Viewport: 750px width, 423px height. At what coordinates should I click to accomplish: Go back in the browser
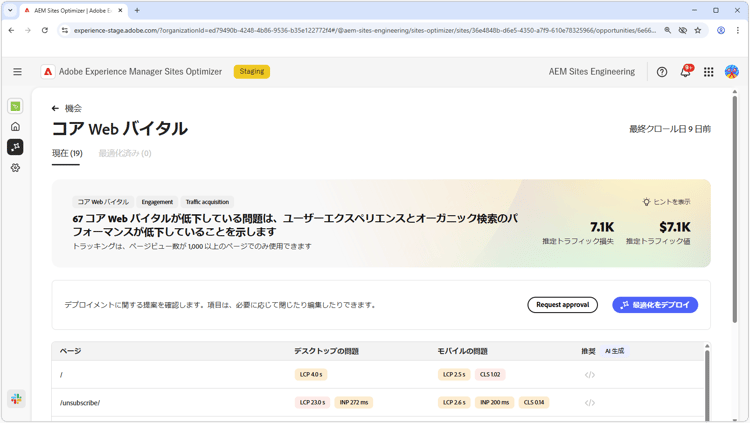pyautogui.click(x=11, y=31)
